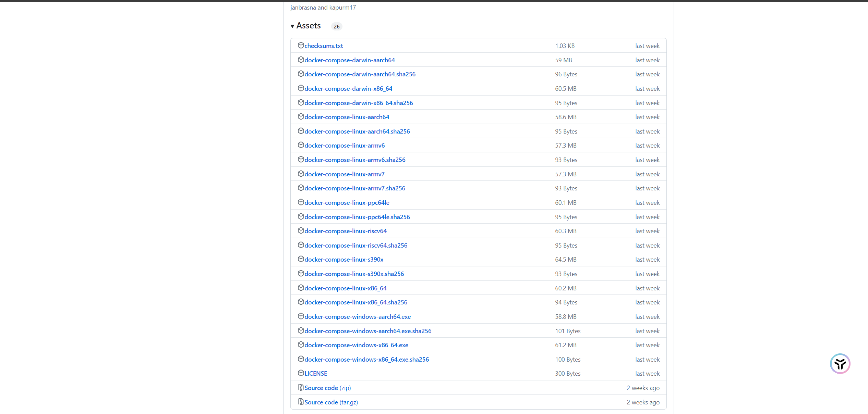868x414 pixels.
Task: Download docker-compose-linux-armv6.sha256 file
Action: 355,160
